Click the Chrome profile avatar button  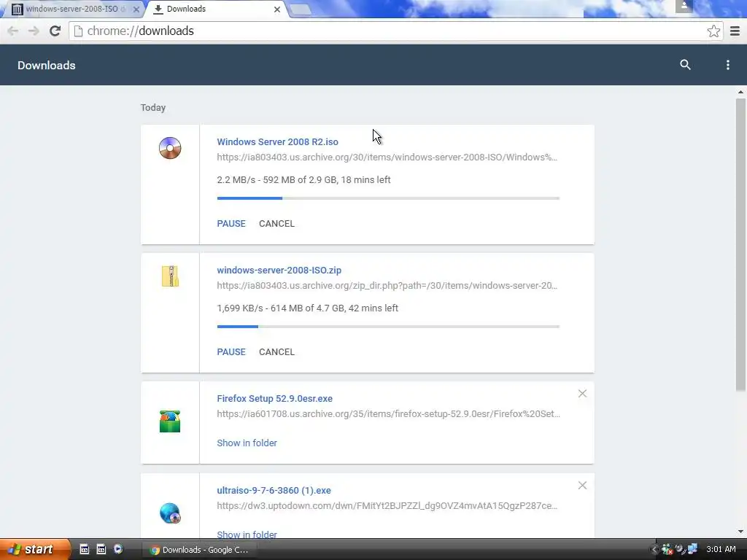click(x=684, y=6)
